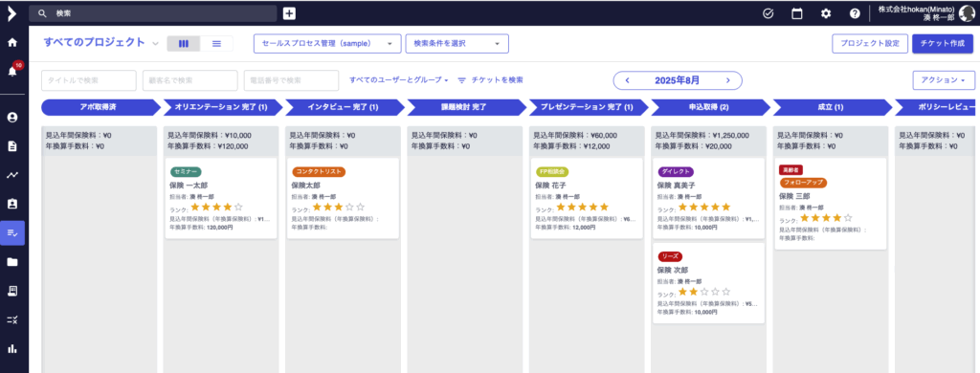980x373 pixels.
Task: Click the FP相談会 tag
Action: 552,172
